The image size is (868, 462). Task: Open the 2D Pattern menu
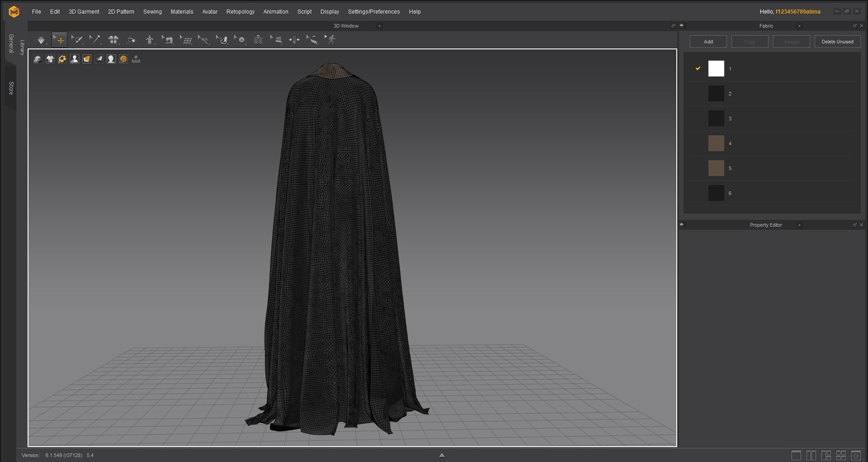point(121,12)
